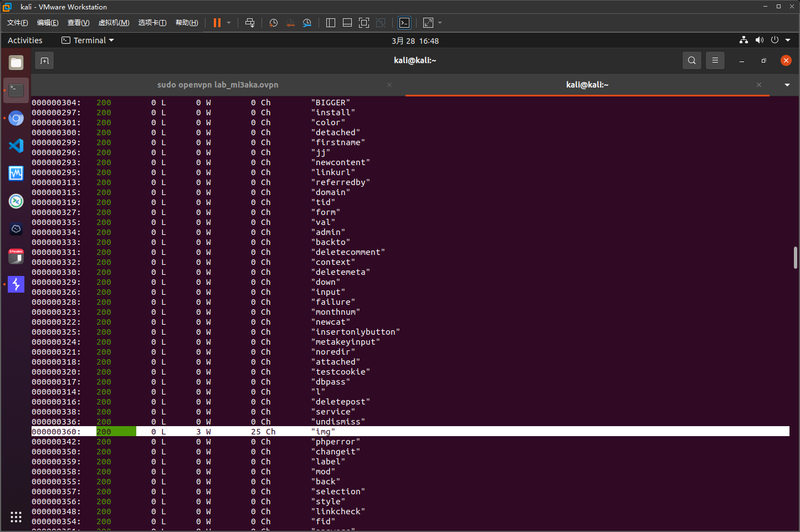Click the highlighted "img" result row text
Viewport: 800px width, 532px height.
coord(323,432)
